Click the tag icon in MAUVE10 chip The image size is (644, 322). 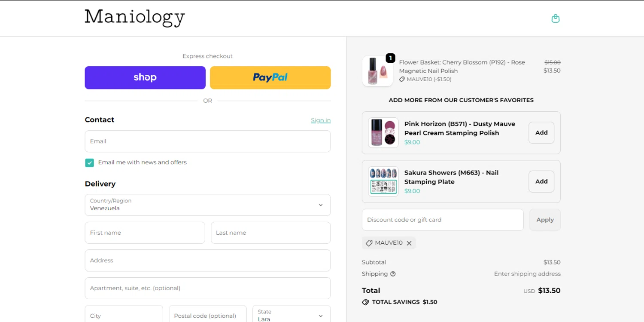click(x=369, y=243)
